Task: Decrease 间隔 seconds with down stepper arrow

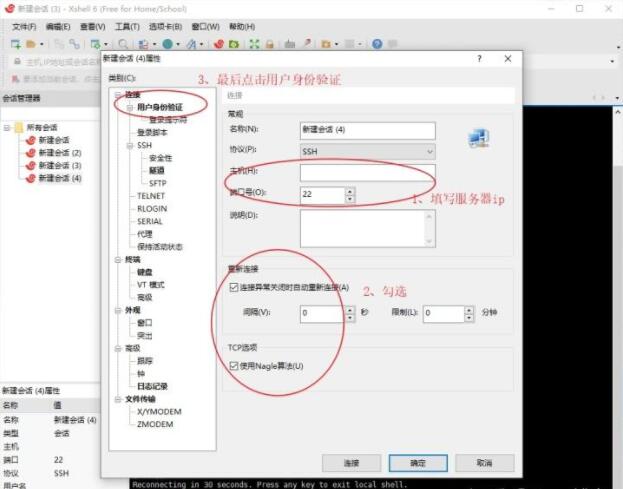Action: tap(350, 317)
